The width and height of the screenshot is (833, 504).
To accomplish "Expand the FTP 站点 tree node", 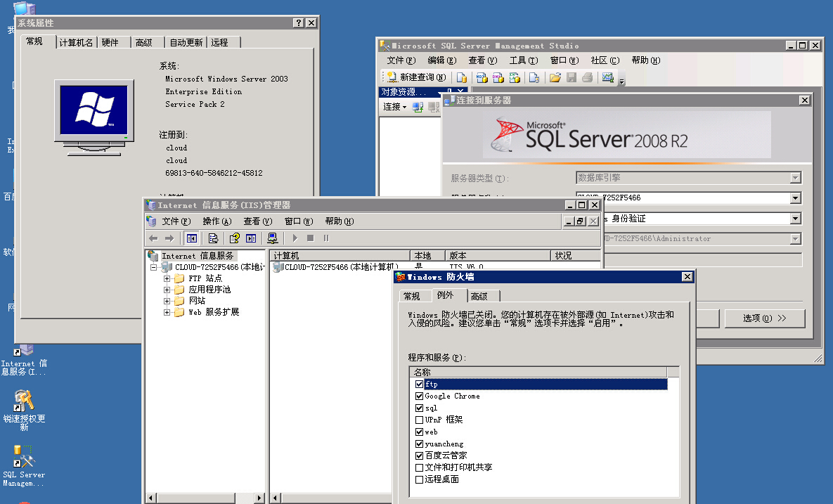I will click(x=167, y=279).
